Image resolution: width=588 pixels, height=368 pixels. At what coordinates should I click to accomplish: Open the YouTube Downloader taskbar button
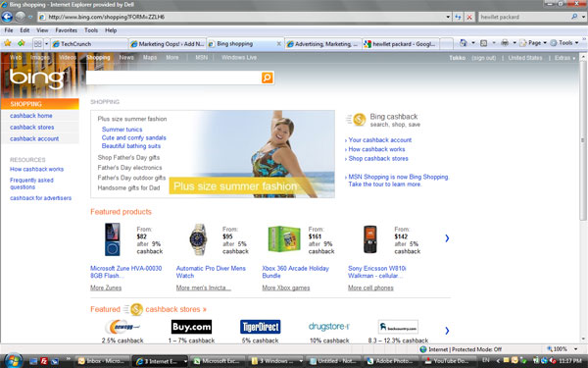tap(449, 361)
